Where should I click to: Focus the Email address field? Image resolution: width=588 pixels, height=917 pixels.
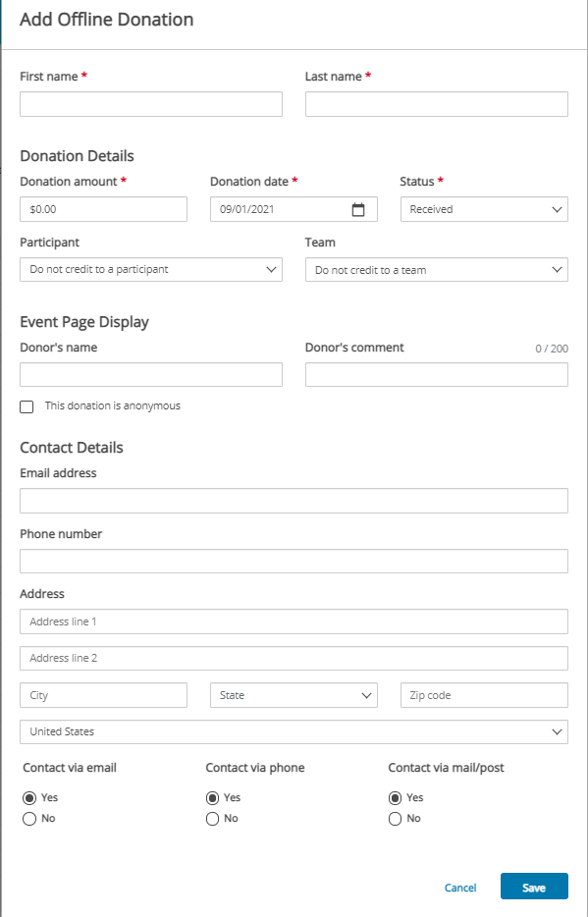294,501
